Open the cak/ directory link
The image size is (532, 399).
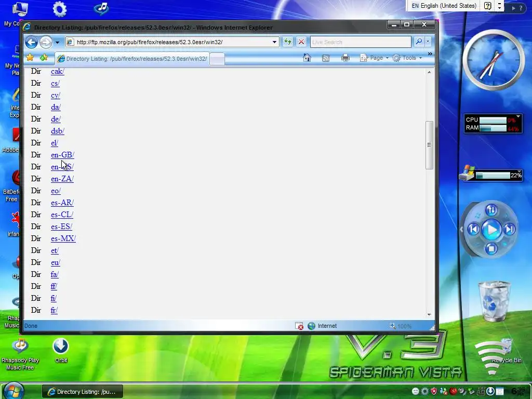click(x=57, y=71)
